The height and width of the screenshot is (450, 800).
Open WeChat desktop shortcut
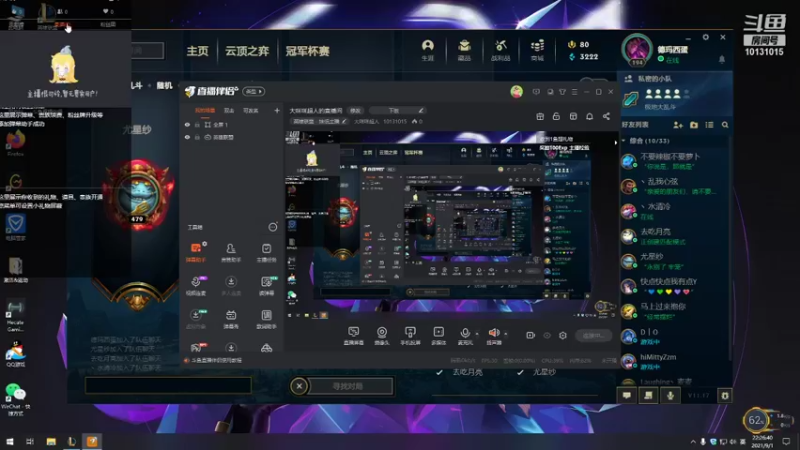[x=15, y=399]
